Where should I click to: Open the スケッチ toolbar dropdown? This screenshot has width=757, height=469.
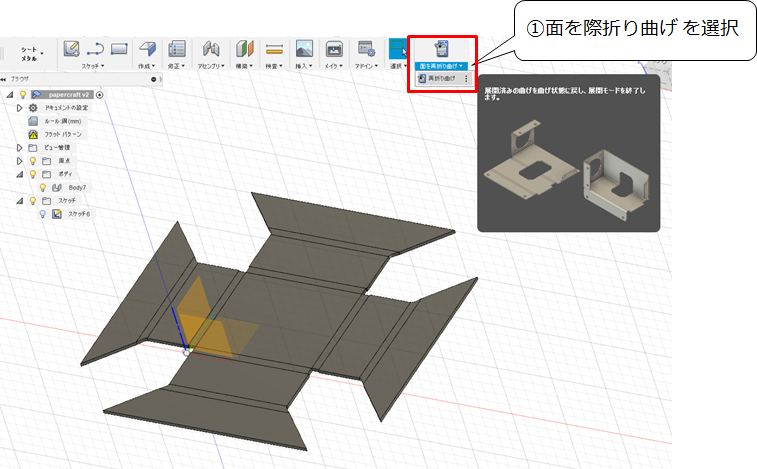(93, 66)
